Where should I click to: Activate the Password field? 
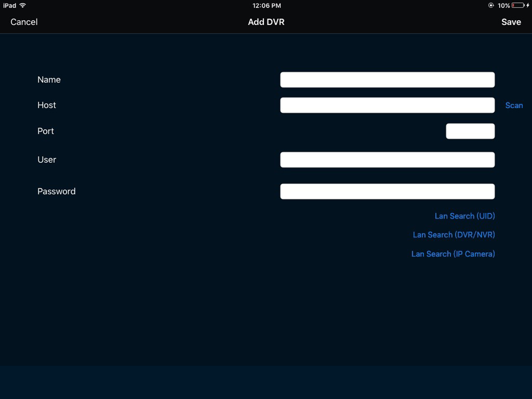click(387, 191)
